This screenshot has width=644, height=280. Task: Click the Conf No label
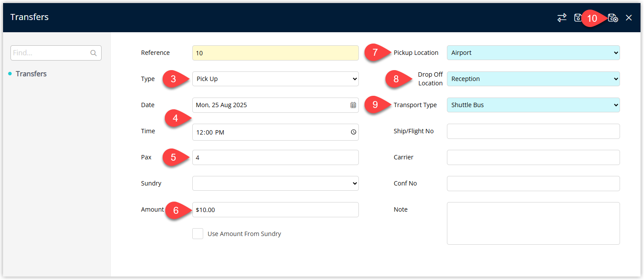tap(405, 183)
